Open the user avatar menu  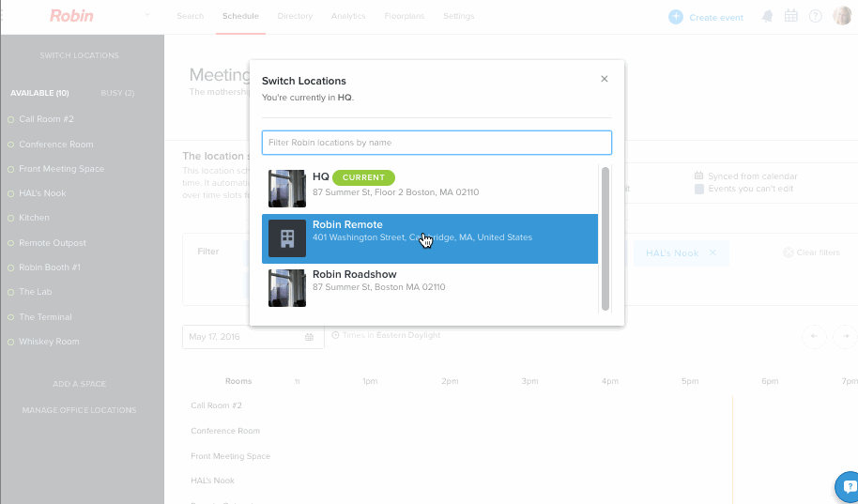[x=842, y=16]
